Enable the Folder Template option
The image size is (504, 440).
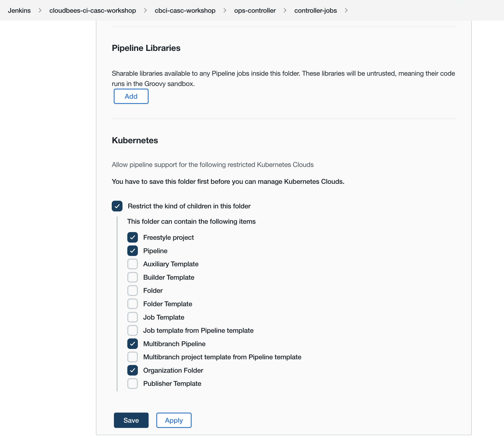pyautogui.click(x=132, y=304)
